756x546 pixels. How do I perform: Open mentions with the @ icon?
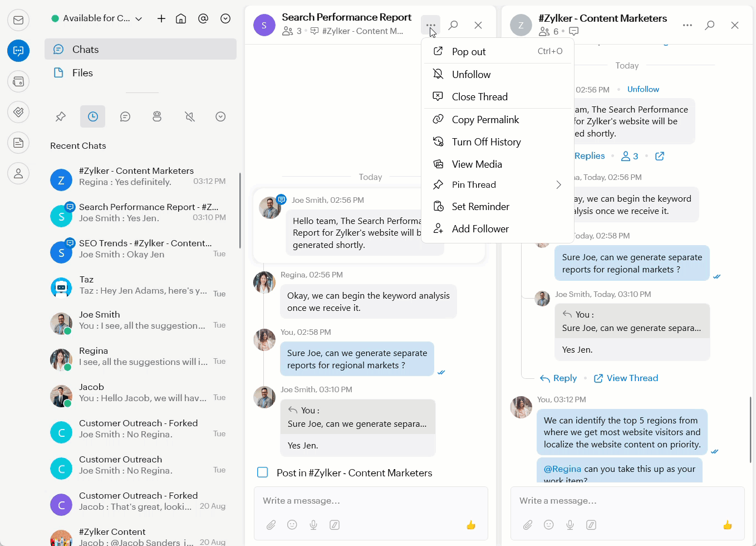[x=203, y=18]
